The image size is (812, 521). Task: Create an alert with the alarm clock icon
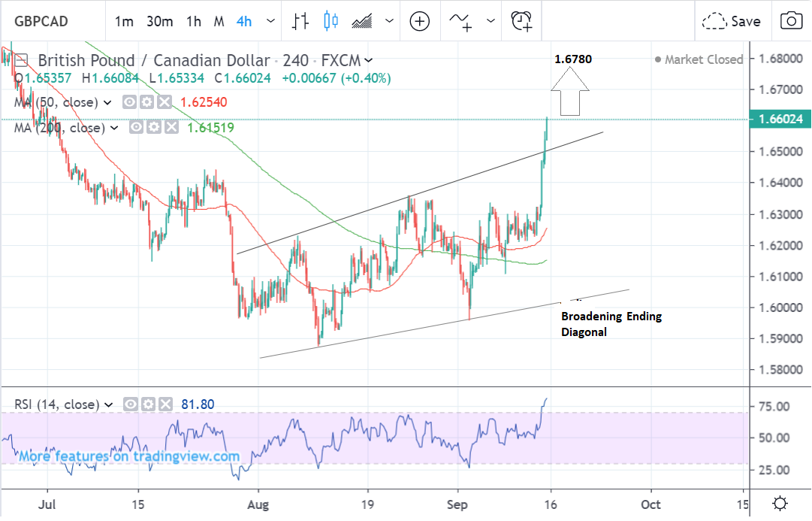pos(521,21)
